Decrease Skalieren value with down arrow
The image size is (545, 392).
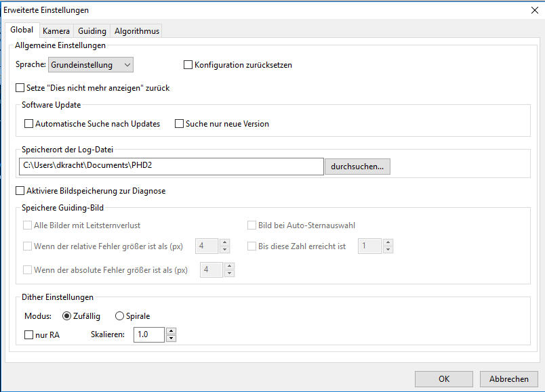click(x=171, y=338)
